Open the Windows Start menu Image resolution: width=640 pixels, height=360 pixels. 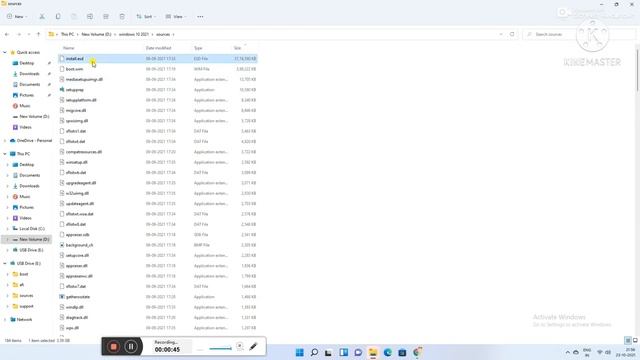click(x=300, y=352)
